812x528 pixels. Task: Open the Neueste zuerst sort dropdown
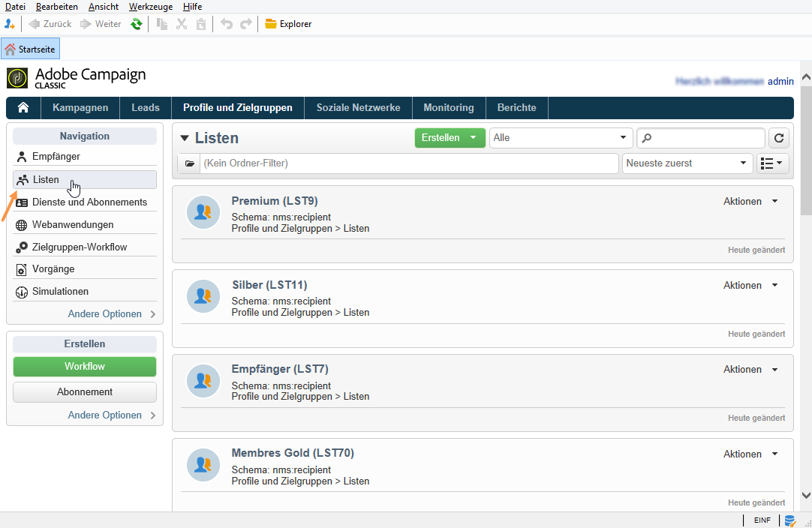point(687,163)
